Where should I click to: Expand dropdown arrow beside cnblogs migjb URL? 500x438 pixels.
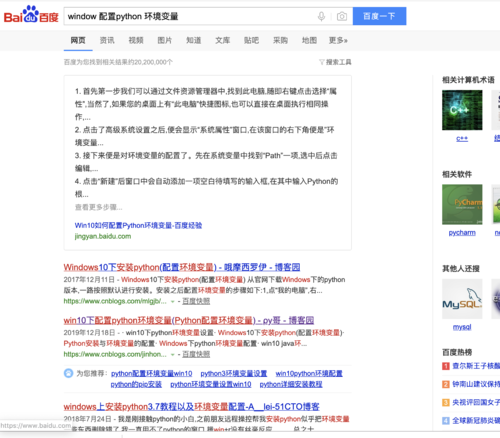(173, 301)
